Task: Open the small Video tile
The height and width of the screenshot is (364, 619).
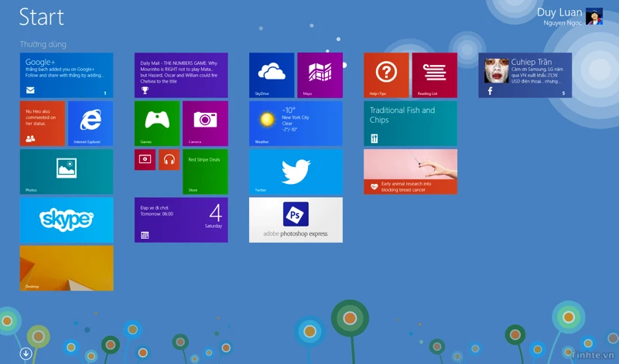Action: click(x=145, y=159)
